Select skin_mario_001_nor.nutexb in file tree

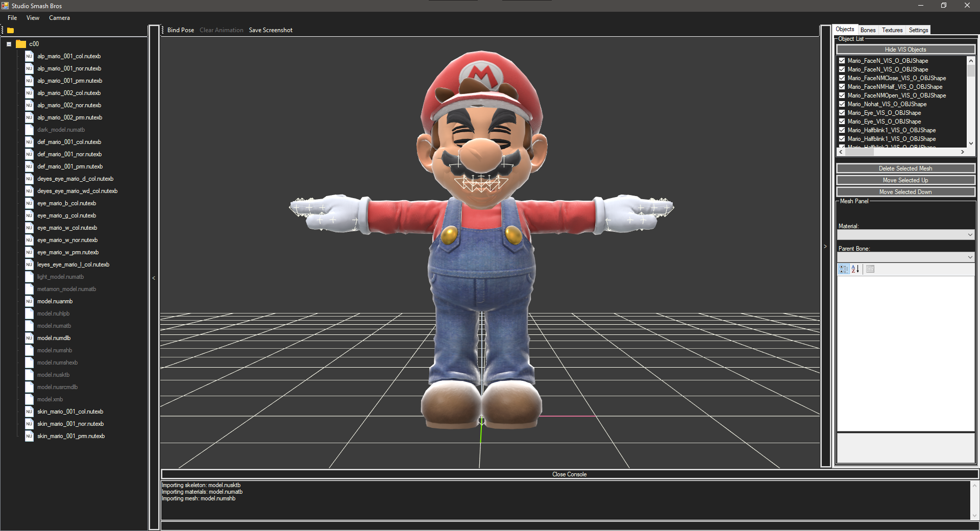[x=70, y=424]
